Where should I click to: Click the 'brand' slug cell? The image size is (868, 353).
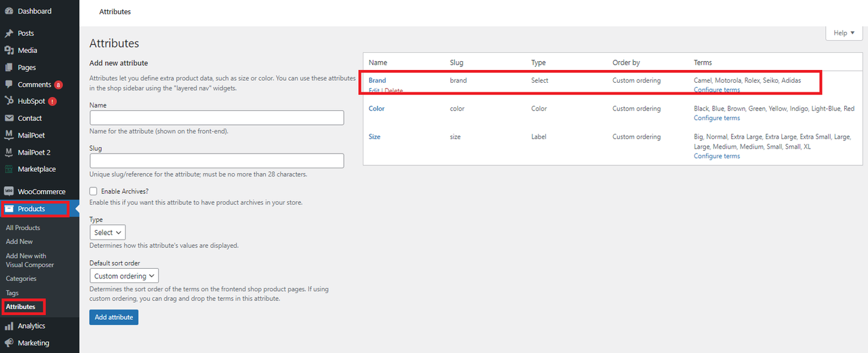click(x=458, y=80)
